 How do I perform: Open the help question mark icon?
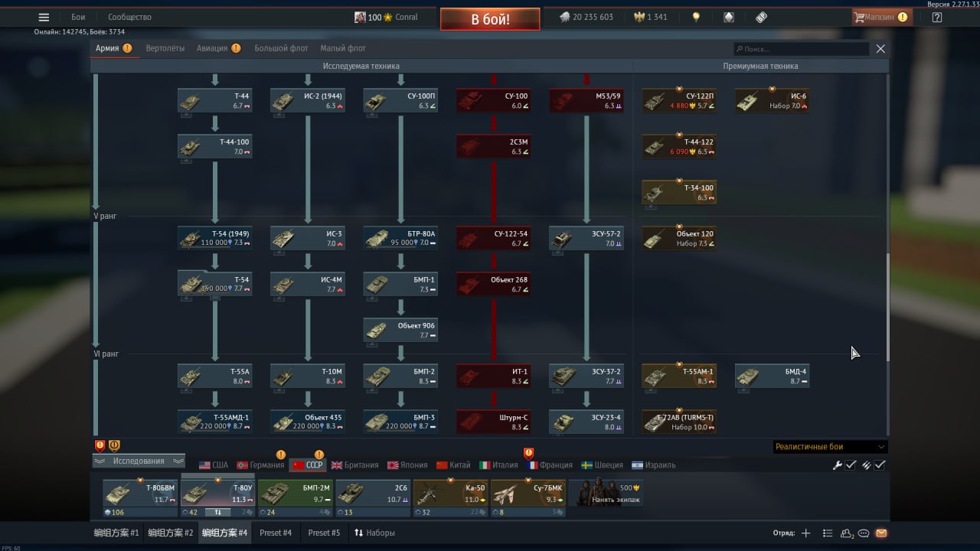click(937, 17)
